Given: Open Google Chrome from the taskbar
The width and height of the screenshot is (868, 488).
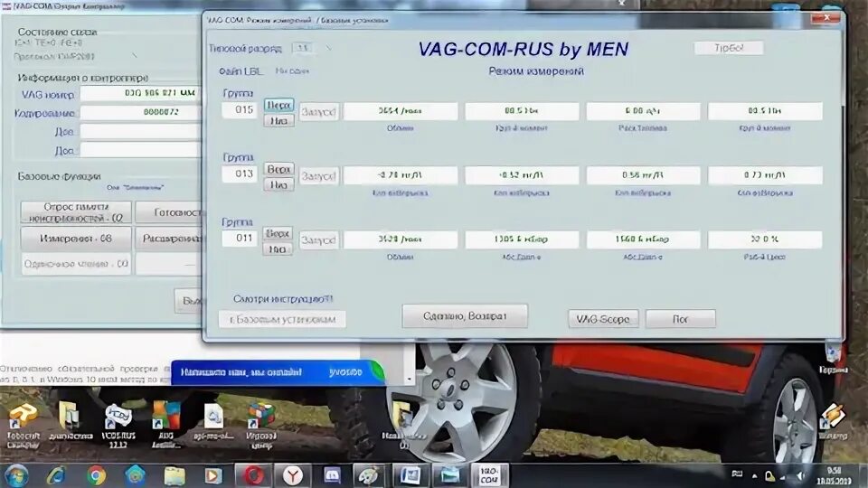Looking at the screenshot, I should coord(96,475).
